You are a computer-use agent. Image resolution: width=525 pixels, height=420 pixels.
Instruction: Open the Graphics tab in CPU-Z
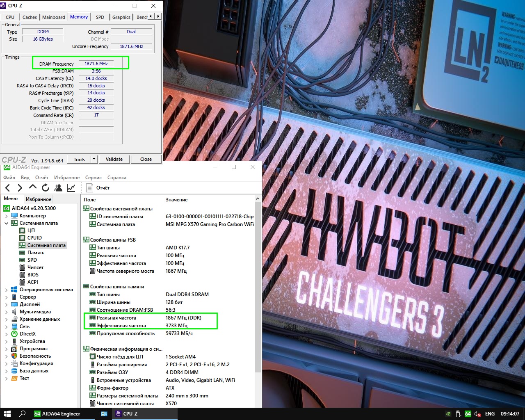(x=121, y=17)
